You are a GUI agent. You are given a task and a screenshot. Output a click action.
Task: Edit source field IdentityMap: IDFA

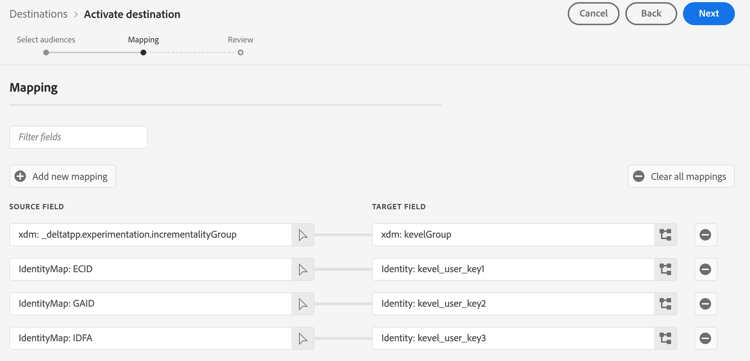151,339
